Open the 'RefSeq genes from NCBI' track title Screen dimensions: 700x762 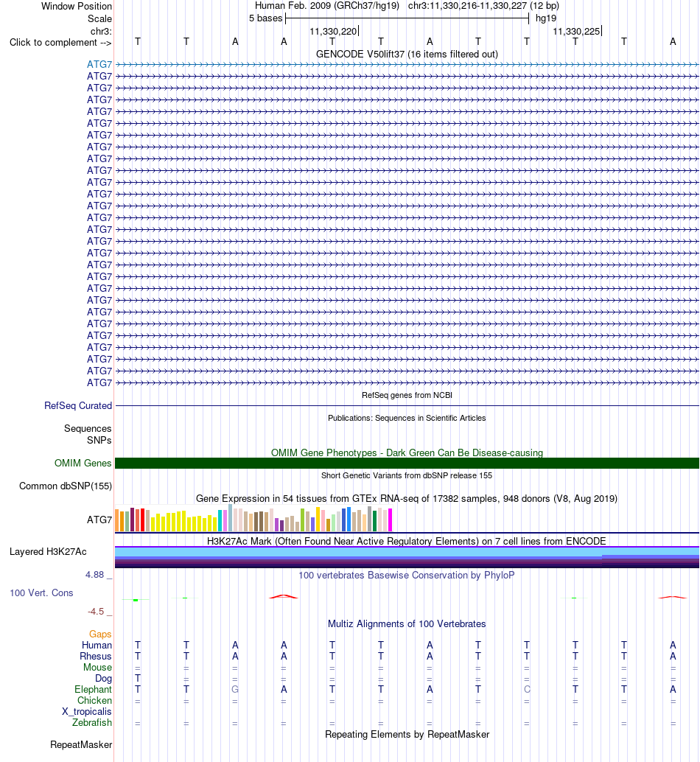pos(407,395)
